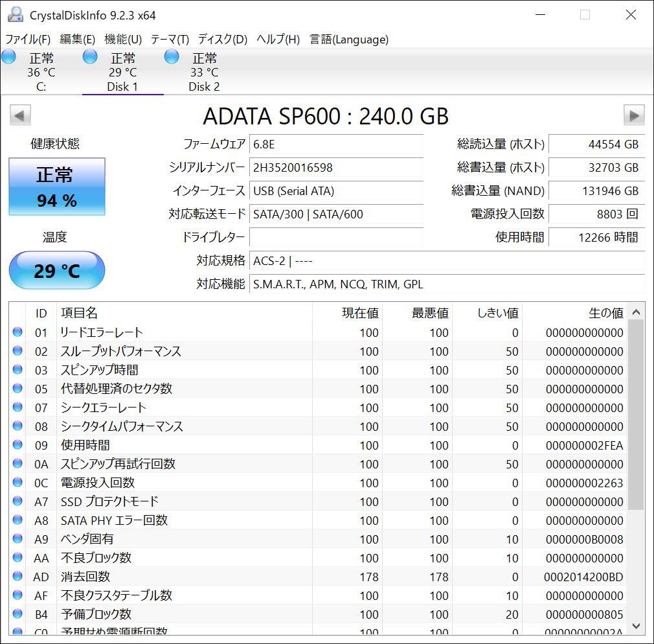
Task: Click the CrystalDiskInfo icon in the title bar
Action: click(14, 14)
